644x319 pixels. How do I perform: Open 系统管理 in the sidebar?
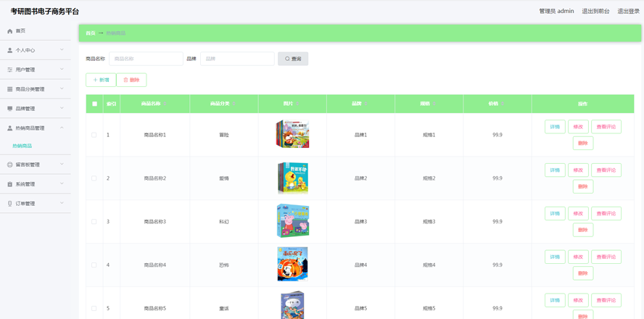tap(36, 184)
